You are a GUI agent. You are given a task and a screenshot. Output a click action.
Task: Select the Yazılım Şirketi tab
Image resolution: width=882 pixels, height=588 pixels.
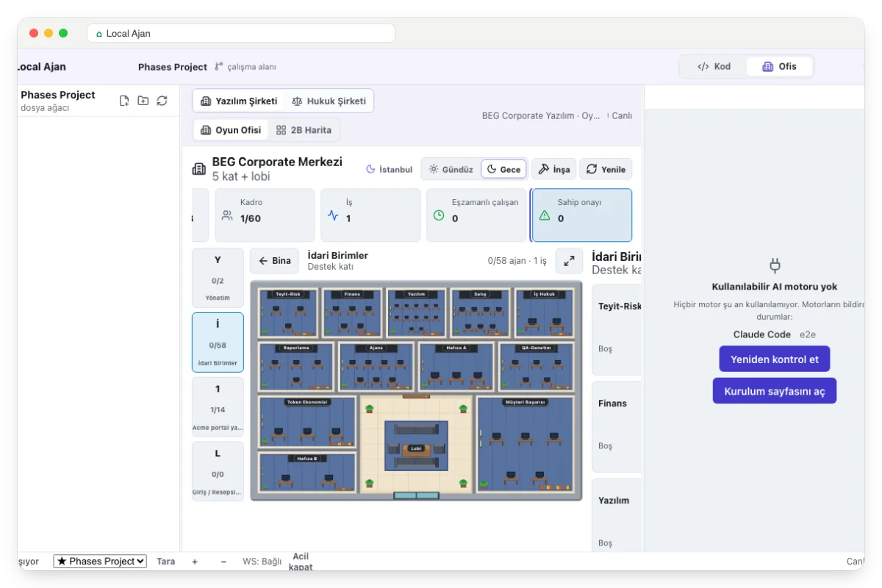(239, 101)
